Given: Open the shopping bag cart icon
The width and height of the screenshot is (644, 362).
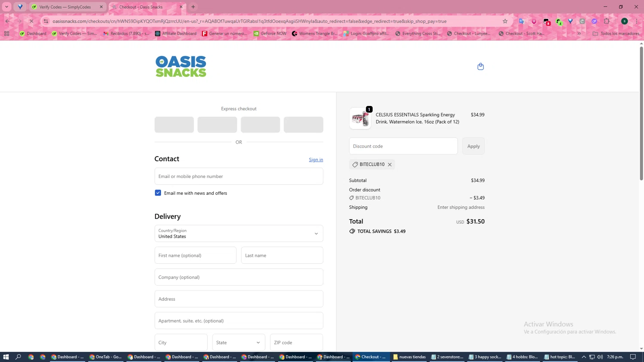Looking at the screenshot, I should (x=480, y=66).
